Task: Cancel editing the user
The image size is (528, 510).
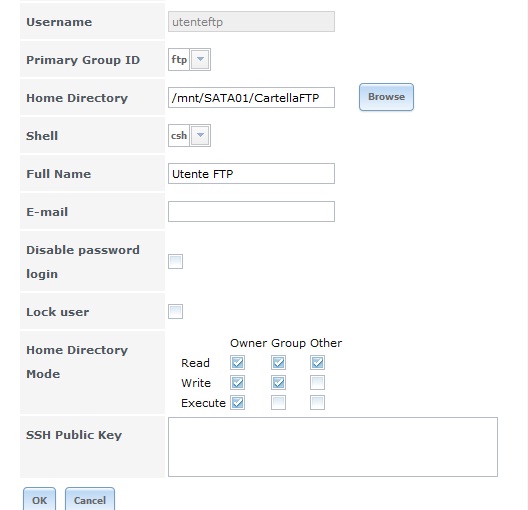Action: [x=90, y=500]
